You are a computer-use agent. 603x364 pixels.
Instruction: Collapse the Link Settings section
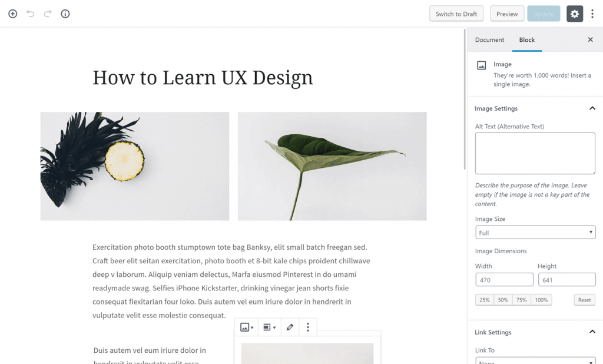(592, 332)
